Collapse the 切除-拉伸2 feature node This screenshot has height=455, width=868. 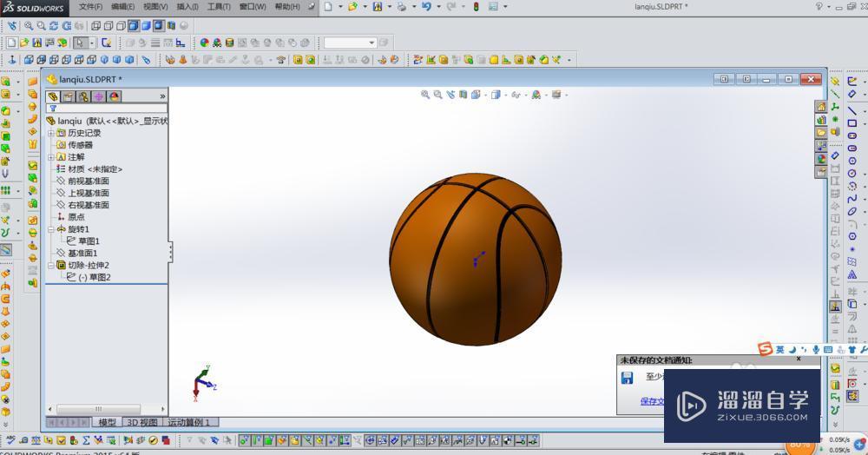[51, 265]
